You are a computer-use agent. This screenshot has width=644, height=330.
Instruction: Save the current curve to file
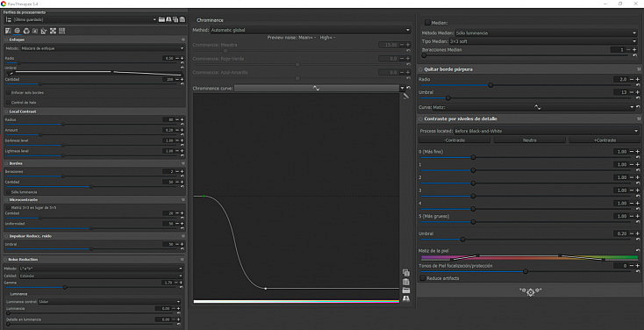(405, 298)
